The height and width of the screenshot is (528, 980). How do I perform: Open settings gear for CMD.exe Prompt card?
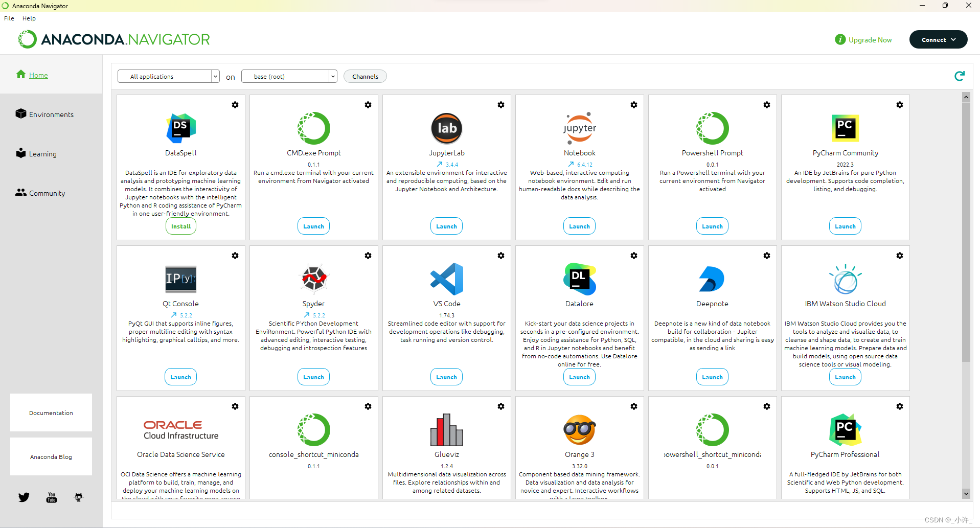click(x=368, y=105)
